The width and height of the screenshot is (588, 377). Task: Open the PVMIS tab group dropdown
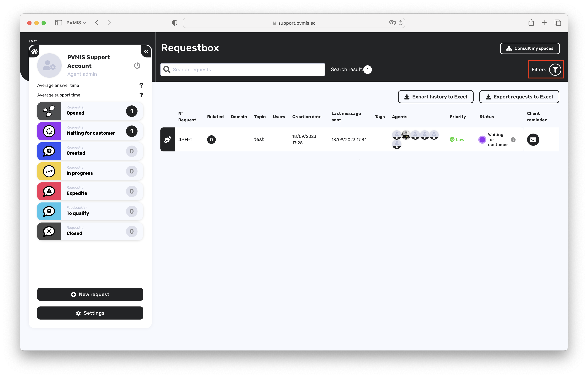pyautogui.click(x=76, y=23)
